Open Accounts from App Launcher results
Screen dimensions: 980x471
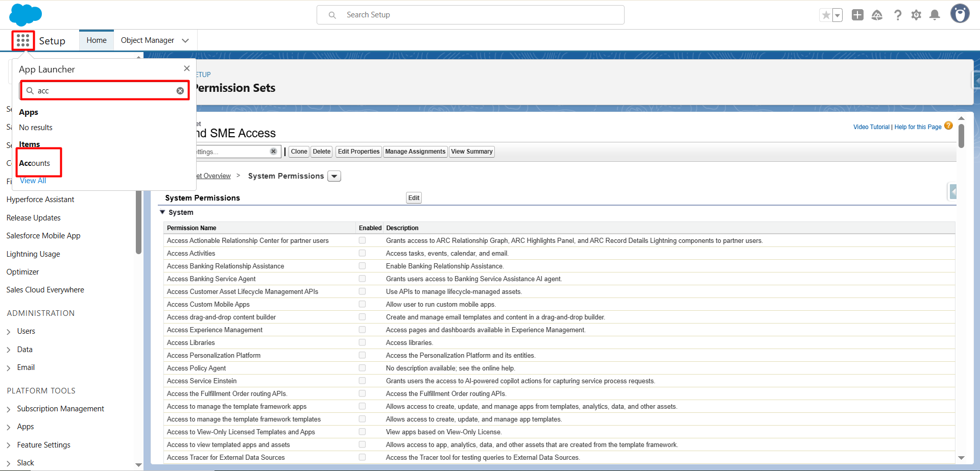click(x=35, y=163)
